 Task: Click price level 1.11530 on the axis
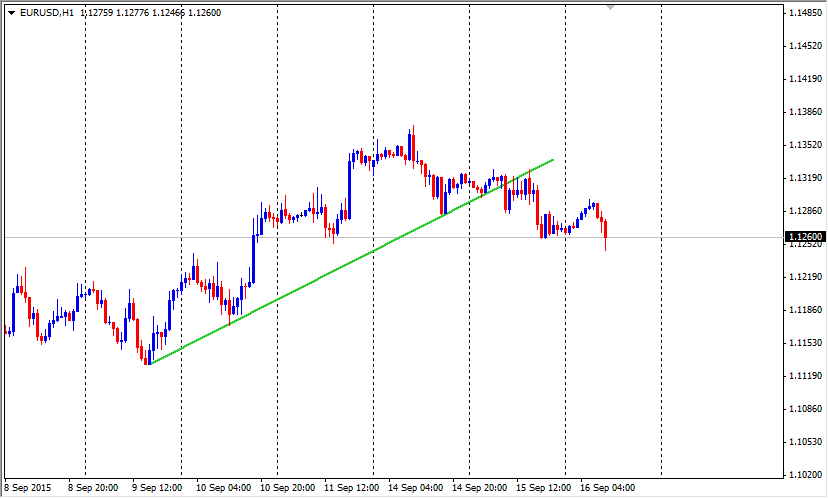pos(805,343)
